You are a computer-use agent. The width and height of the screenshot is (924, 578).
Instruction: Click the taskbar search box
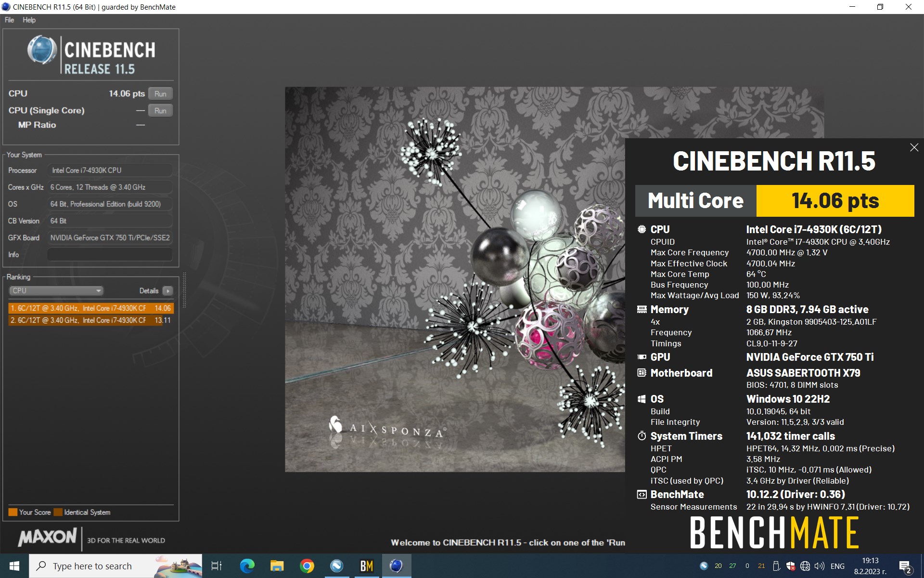115,566
